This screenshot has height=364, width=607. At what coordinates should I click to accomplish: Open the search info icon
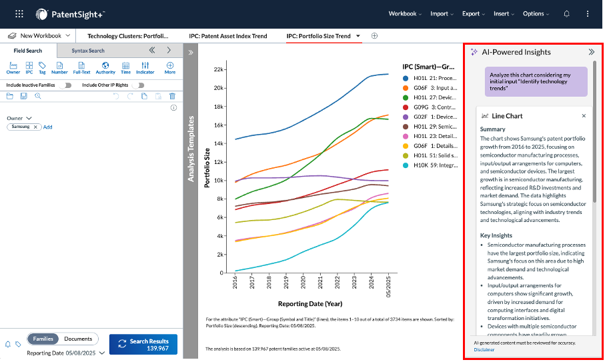pyautogui.click(x=174, y=108)
